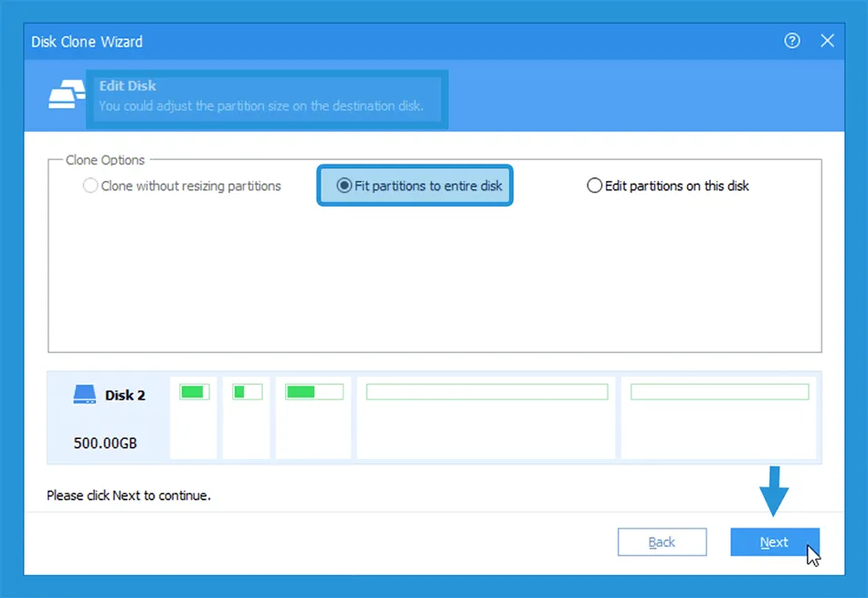Click the blue Disk 2 drive icon

85,395
